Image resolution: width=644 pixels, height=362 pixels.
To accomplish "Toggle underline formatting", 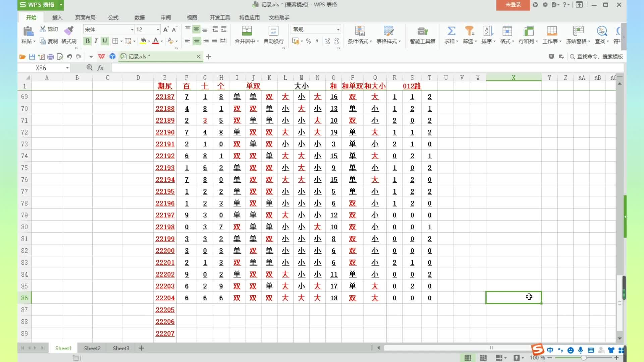I will click(105, 41).
